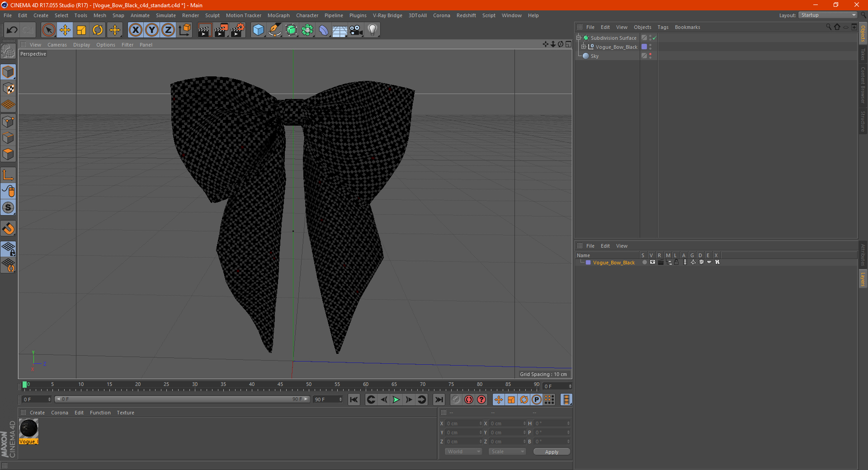
Task: Add a Cube primitive object
Action: (x=258, y=30)
